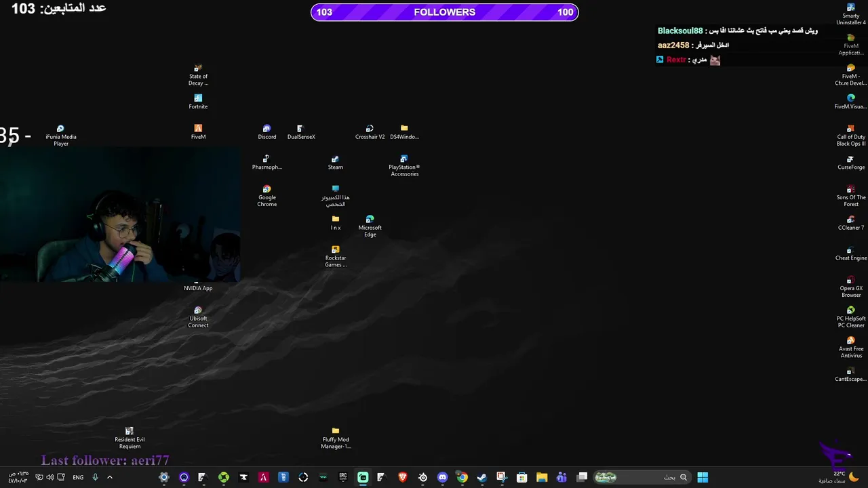The width and height of the screenshot is (868, 488).
Task: Select the PlayStation Accessories icon
Action: pos(404,165)
